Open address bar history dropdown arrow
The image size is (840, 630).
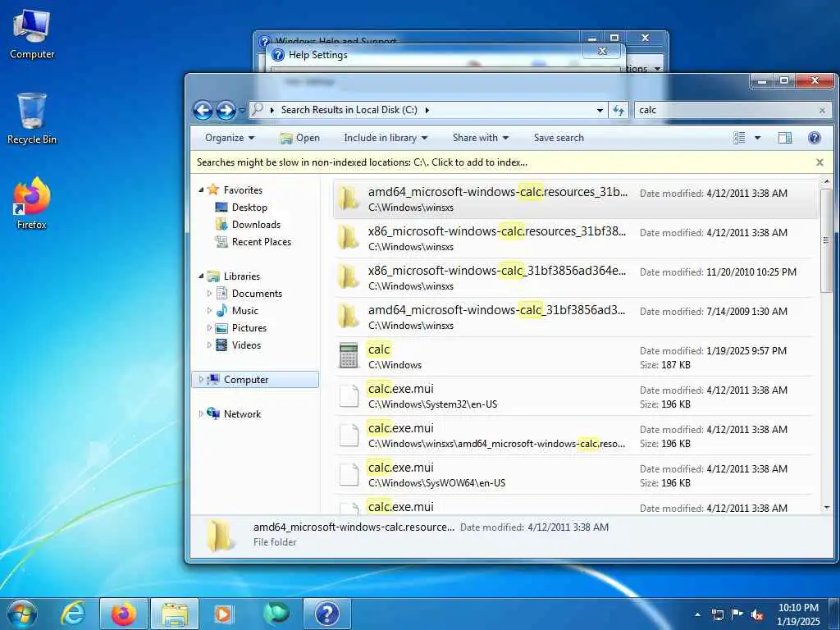[x=600, y=111]
